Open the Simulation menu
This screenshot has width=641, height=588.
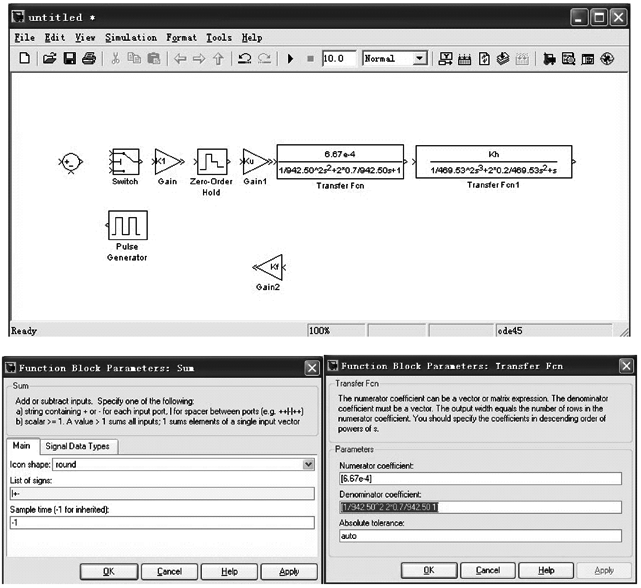130,38
